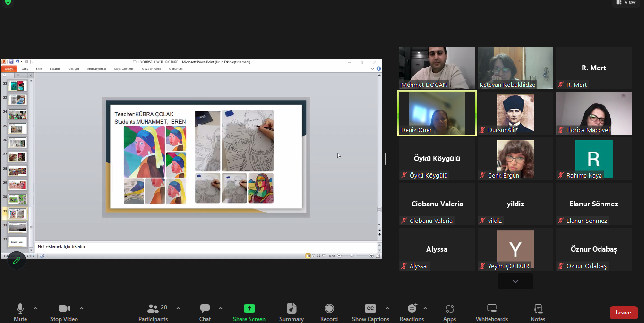The height and width of the screenshot is (323, 644).
Task: Click the spell check icon in status bar
Action: point(42,255)
